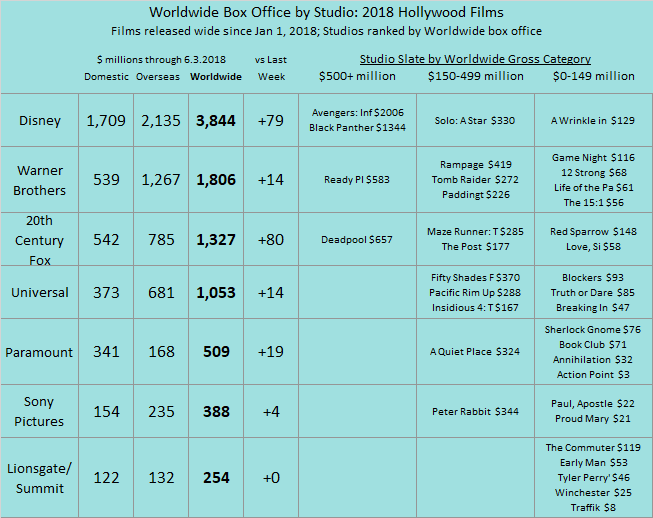
Task: Click the bold Worldwide column header
Action: pyautogui.click(x=216, y=77)
